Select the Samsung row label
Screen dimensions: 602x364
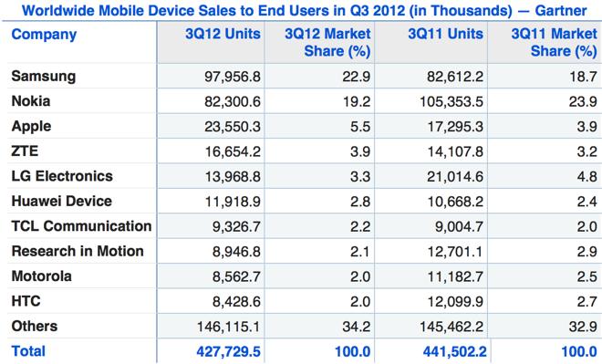click(x=44, y=76)
